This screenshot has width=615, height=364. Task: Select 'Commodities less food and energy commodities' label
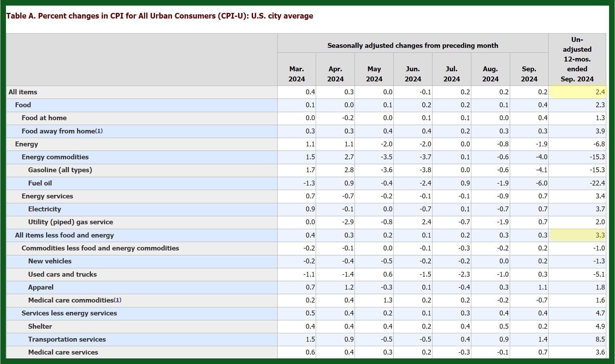100,248
